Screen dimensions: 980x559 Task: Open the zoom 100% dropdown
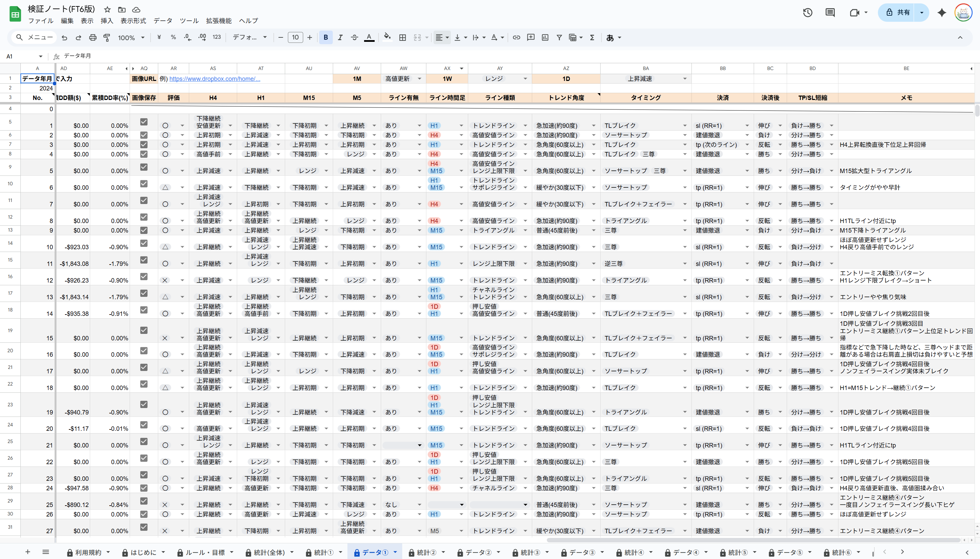click(131, 38)
